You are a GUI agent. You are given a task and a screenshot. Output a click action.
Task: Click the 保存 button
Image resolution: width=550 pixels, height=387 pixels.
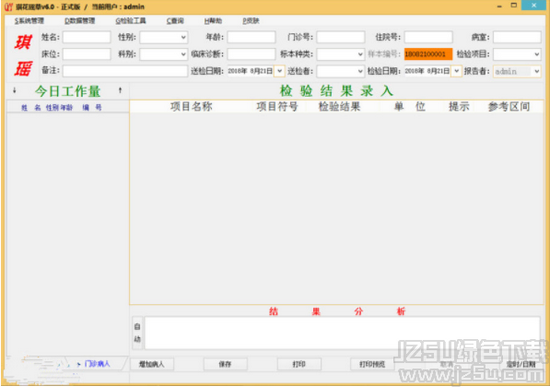click(225, 364)
